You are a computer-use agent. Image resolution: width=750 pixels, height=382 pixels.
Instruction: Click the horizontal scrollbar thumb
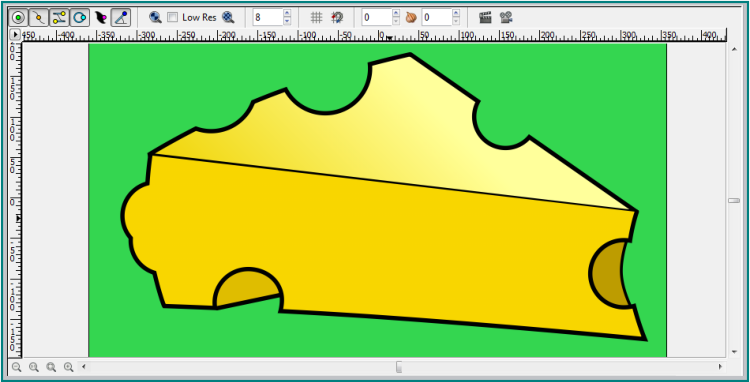399,367
